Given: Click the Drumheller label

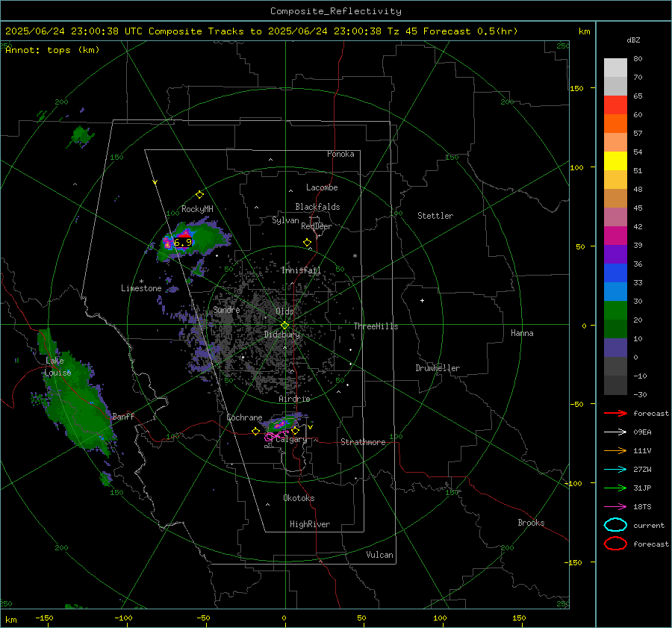Looking at the screenshot, I should click(438, 368).
